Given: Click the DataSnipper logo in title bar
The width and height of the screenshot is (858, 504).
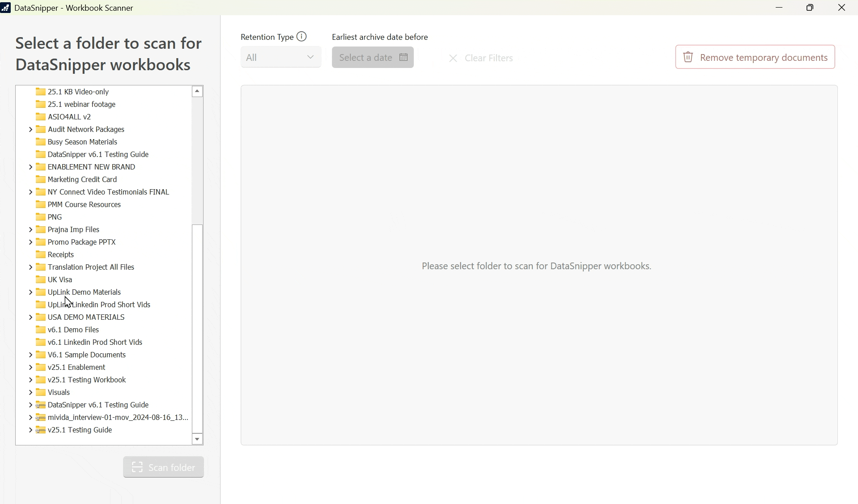Looking at the screenshot, I should point(6,8).
